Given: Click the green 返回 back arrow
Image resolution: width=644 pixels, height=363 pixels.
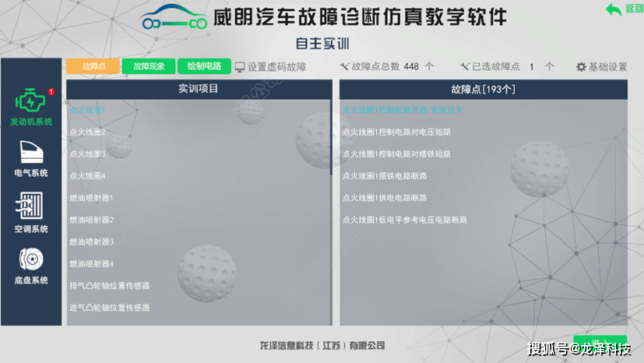Looking at the screenshot, I should [x=614, y=9].
